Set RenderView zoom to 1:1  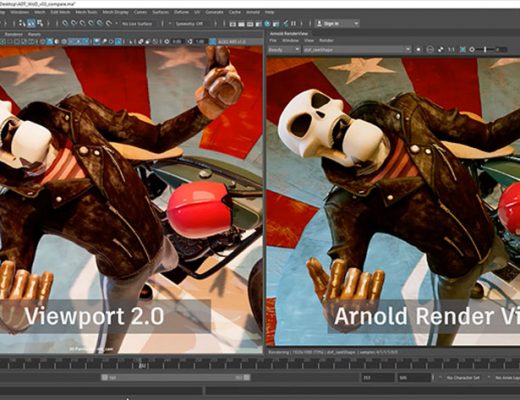click(x=451, y=50)
